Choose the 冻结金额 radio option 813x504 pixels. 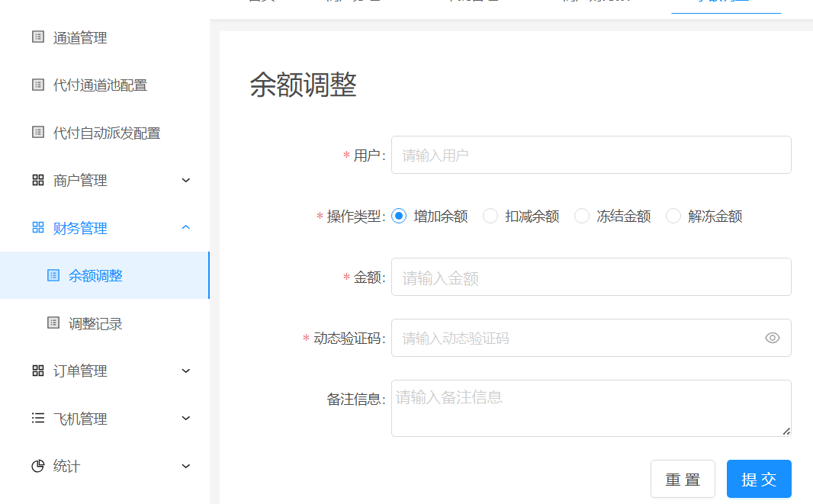pyautogui.click(x=582, y=216)
